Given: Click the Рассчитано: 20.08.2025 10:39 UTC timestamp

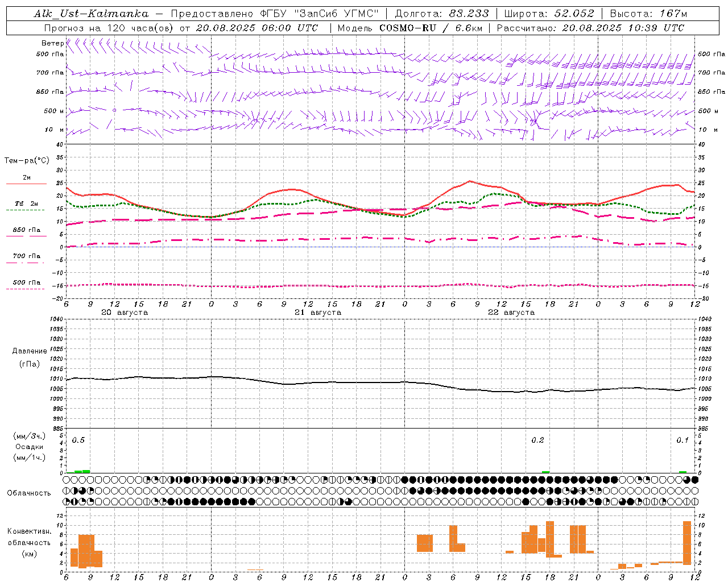Looking at the screenshot, I should (590, 28).
